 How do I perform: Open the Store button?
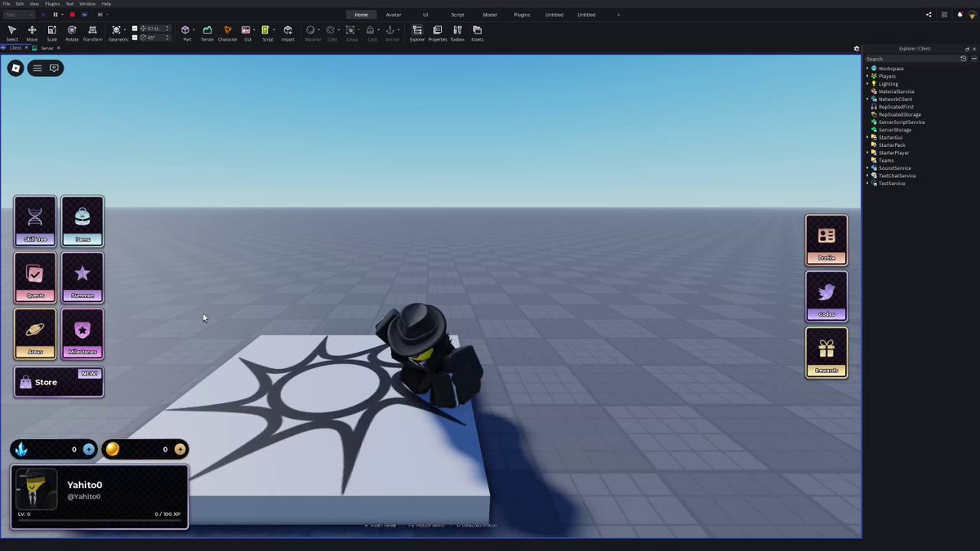tap(59, 382)
